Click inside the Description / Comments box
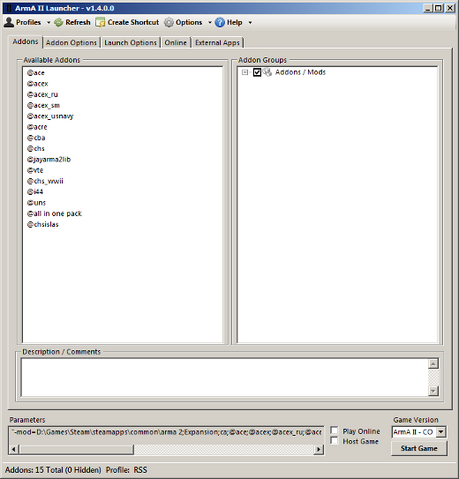Screen dimensions: 459x479 point(224,377)
